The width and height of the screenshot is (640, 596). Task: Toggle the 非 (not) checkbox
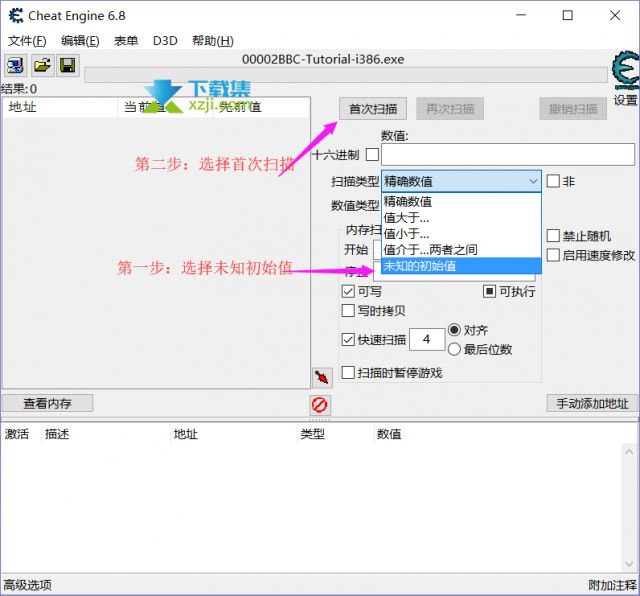(x=553, y=181)
